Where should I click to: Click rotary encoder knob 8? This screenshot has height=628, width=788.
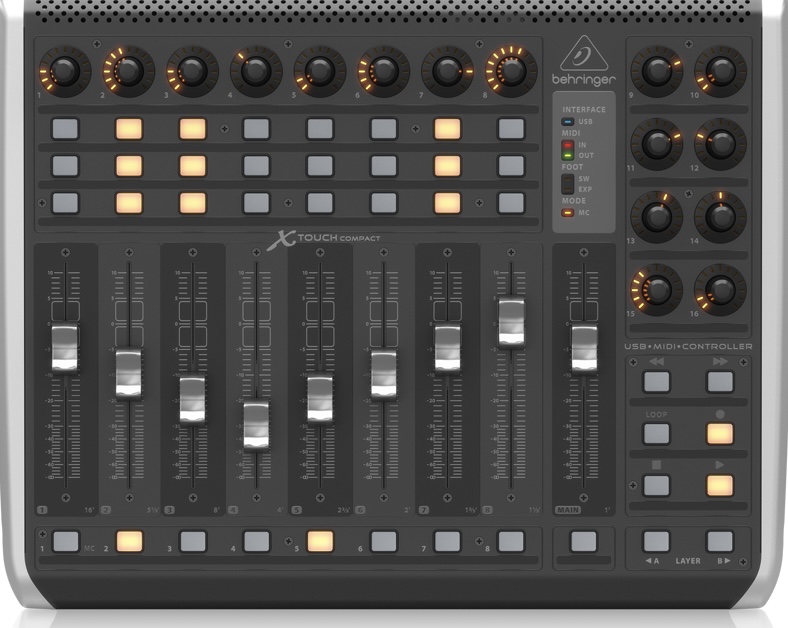(510, 71)
